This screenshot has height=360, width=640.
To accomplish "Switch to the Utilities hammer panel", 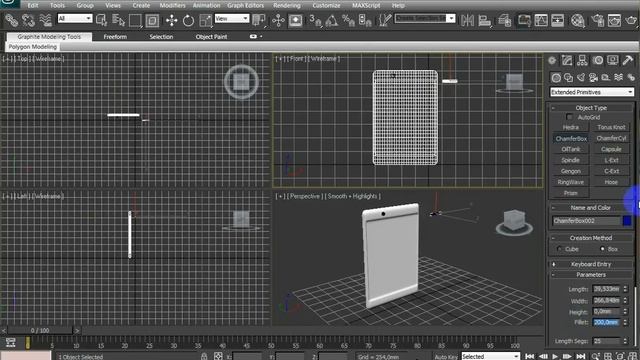I will click(628, 61).
